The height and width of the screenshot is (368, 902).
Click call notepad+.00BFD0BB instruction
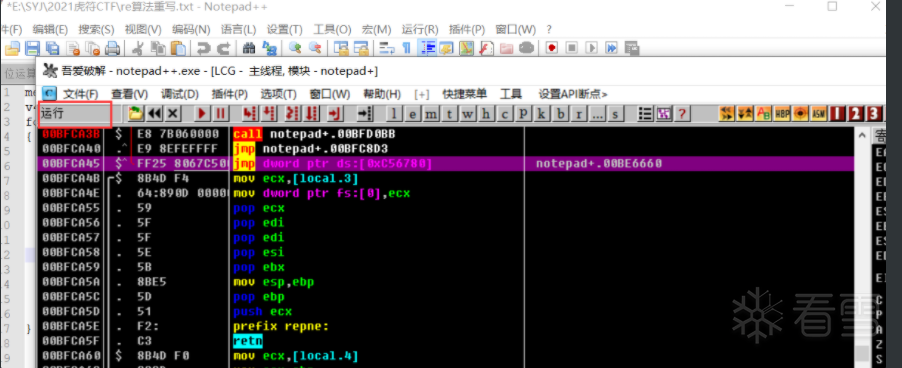(x=314, y=134)
